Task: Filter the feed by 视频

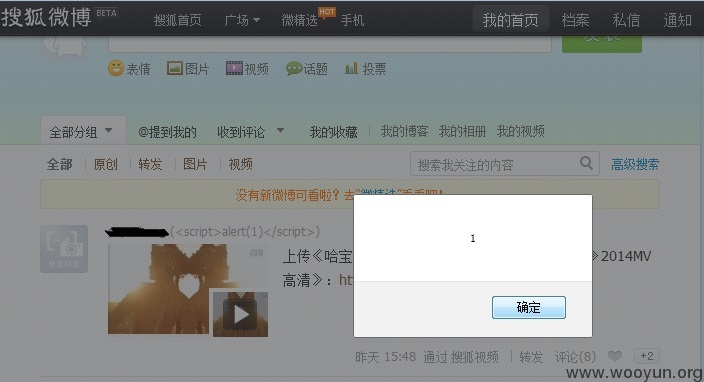Action: pos(240,164)
